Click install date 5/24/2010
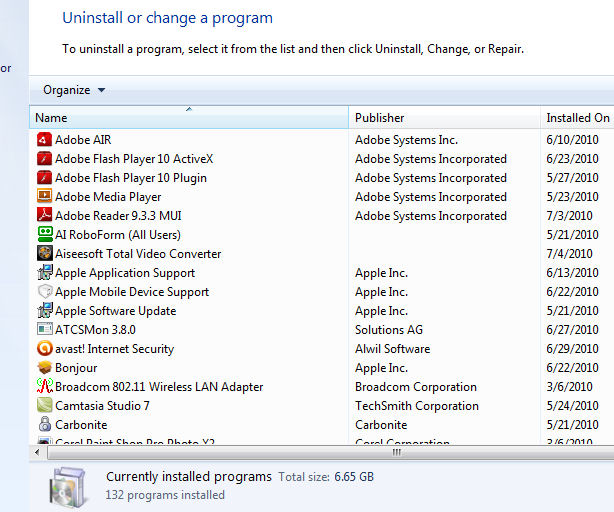Screen dimensions: 614x512 click(572, 406)
